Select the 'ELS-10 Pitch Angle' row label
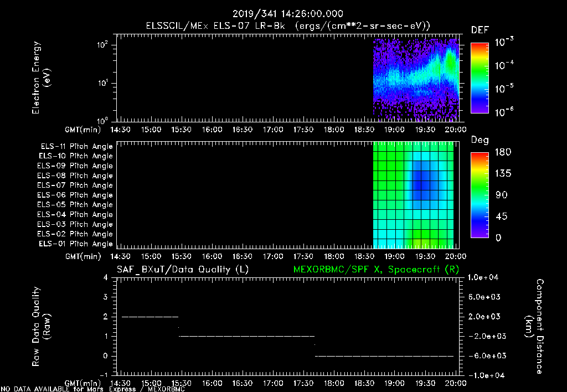This screenshot has width=567, height=392. 76,156
